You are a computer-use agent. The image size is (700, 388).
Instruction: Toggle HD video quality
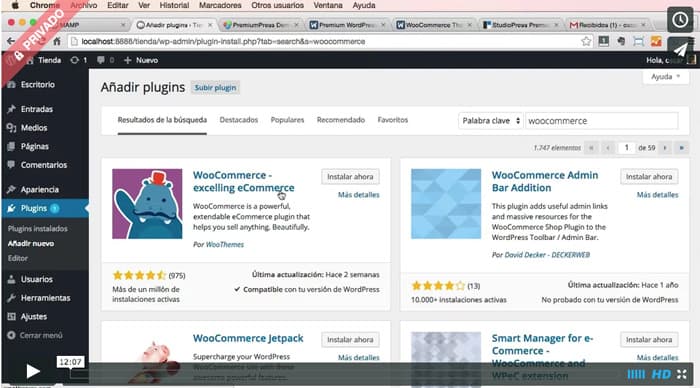[661, 374]
